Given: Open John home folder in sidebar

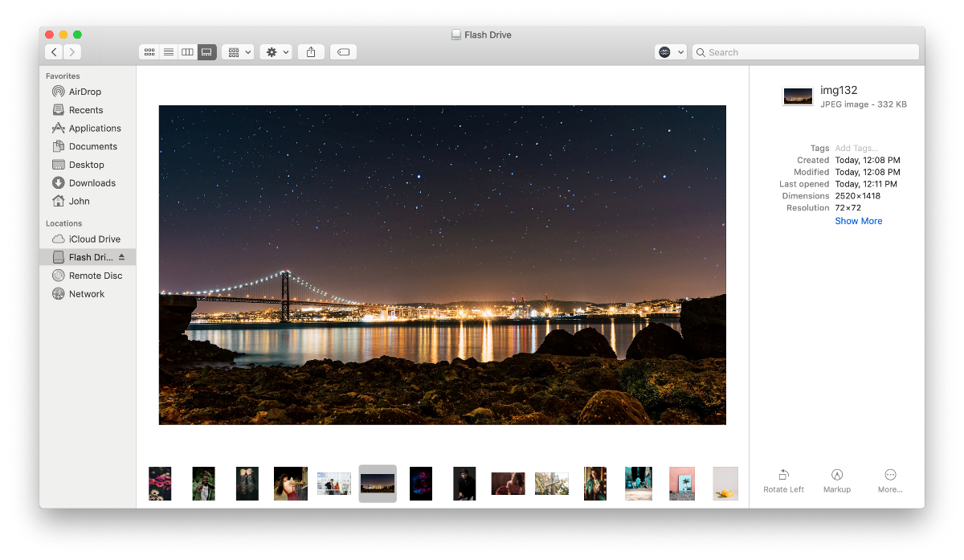Looking at the screenshot, I should [88, 202].
